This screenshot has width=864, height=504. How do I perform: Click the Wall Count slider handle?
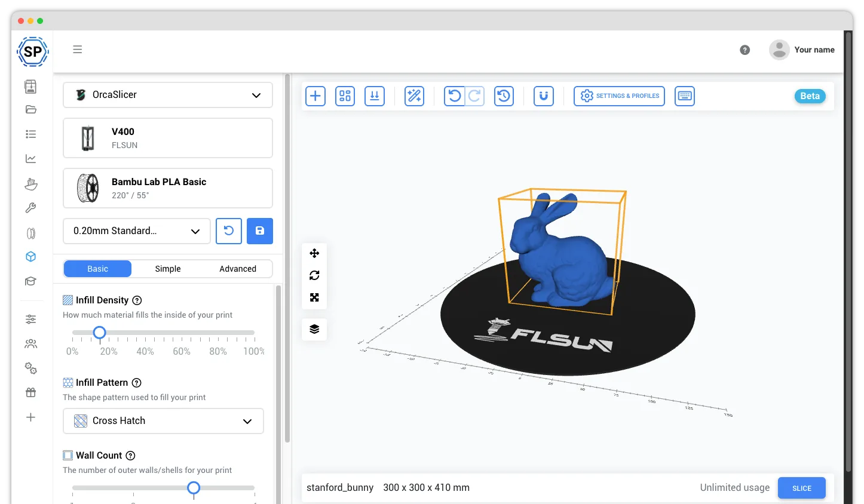pos(194,488)
